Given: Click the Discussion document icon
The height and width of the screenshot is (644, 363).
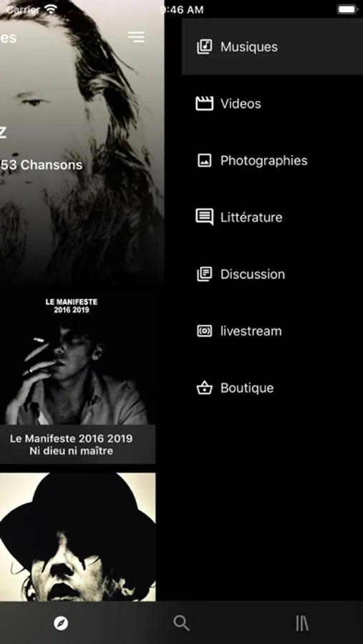Looking at the screenshot, I should tap(204, 274).
